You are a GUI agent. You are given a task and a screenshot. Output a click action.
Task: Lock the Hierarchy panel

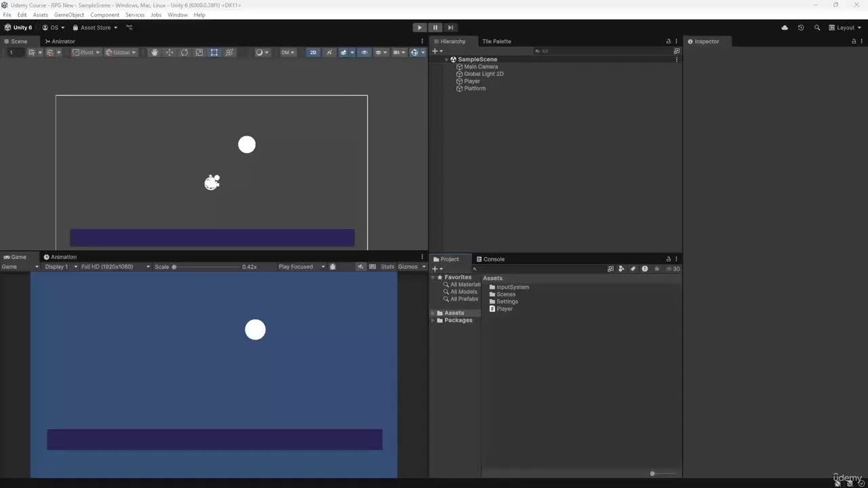pos(669,41)
